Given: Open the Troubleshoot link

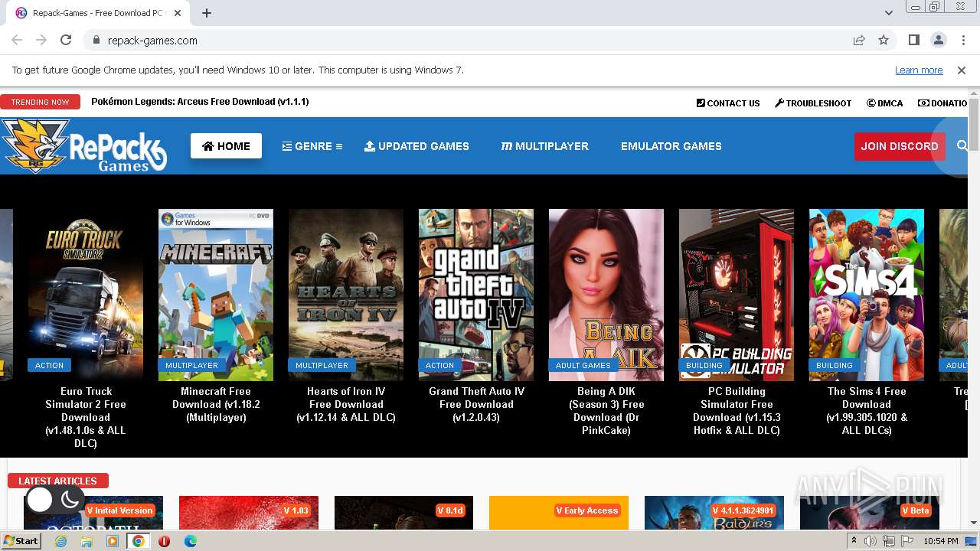Looking at the screenshot, I should [x=813, y=103].
